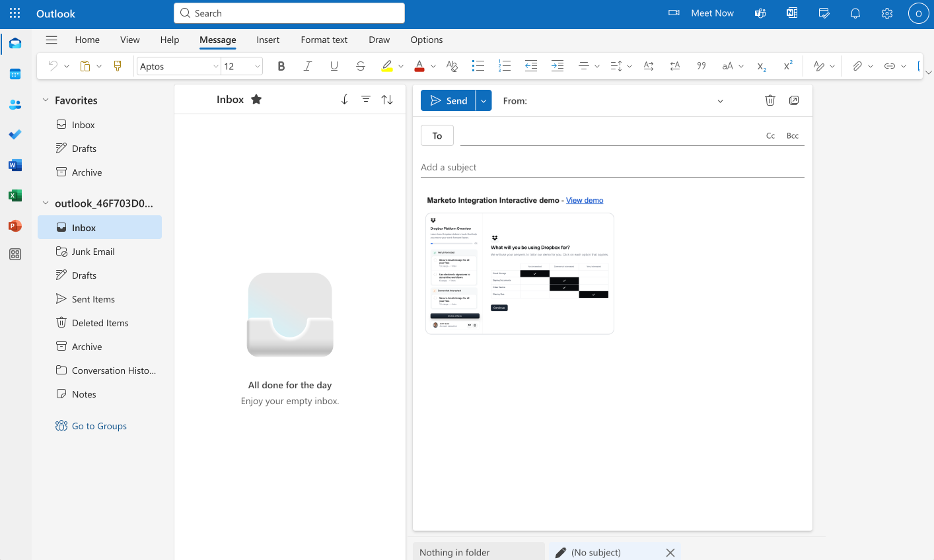Click the Add a subject field
This screenshot has width=934, height=560.
coord(612,167)
